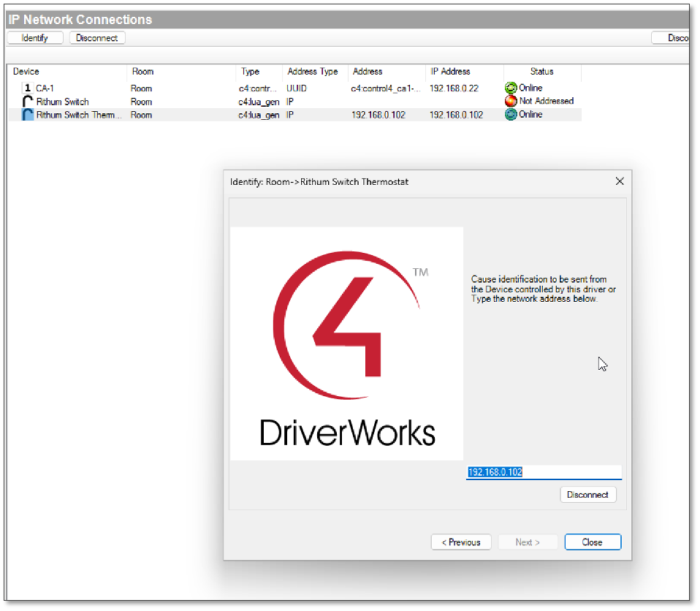This screenshot has width=700, height=611.
Task: Click the Rithum Switch Therm device icon
Action: pyautogui.click(x=28, y=115)
